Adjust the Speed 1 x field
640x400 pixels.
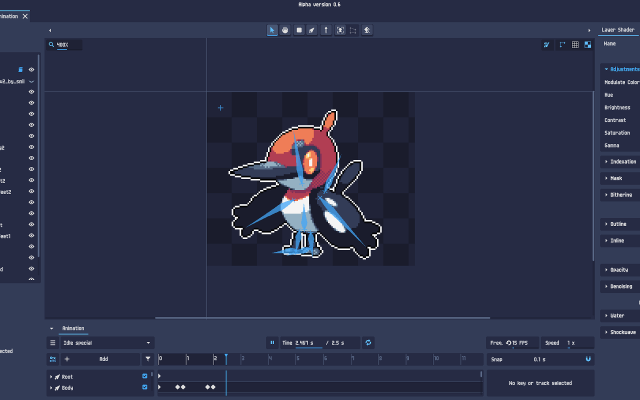567,343
